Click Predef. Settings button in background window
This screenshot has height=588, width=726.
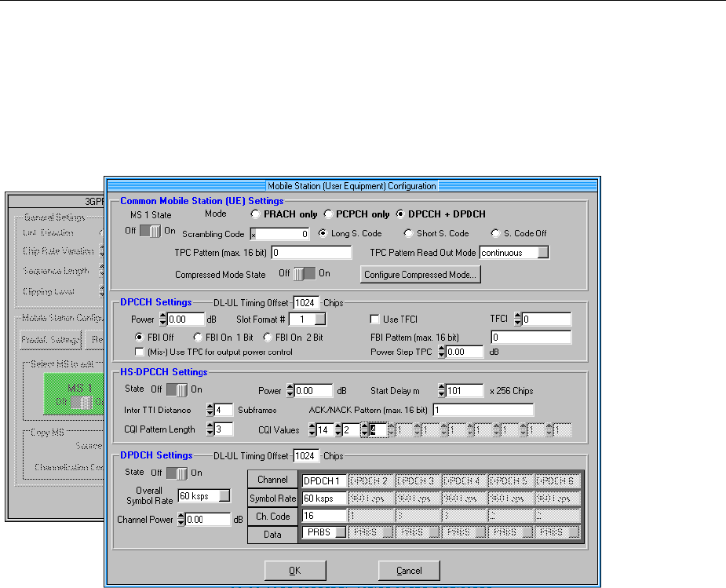[51, 340]
